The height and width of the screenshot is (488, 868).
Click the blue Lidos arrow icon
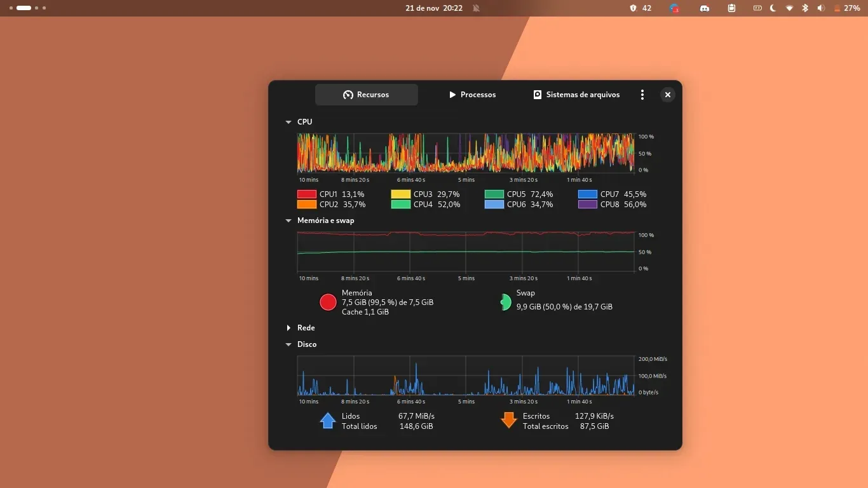[x=328, y=421]
